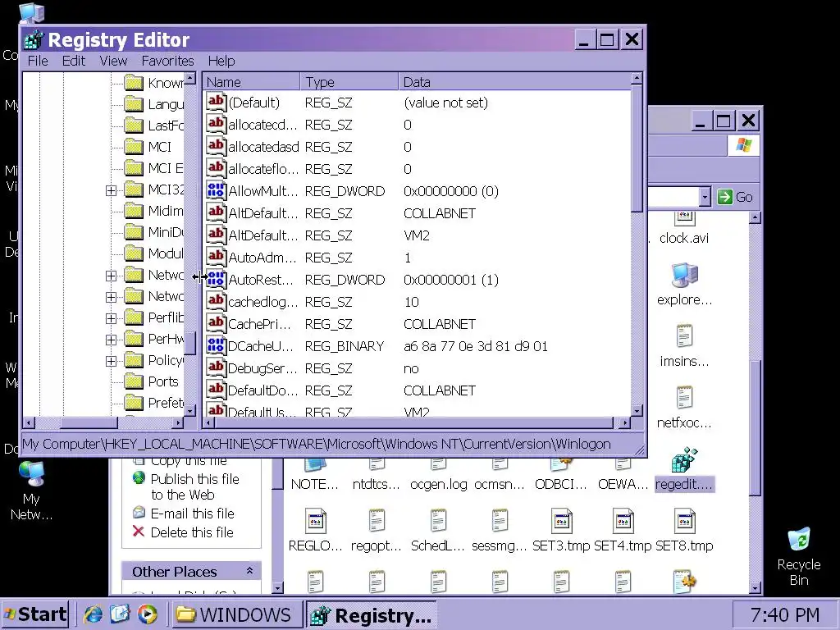Select the MCI key folder icon
This screenshot has height=630, width=840.
pyautogui.click(x=134, y=147)
